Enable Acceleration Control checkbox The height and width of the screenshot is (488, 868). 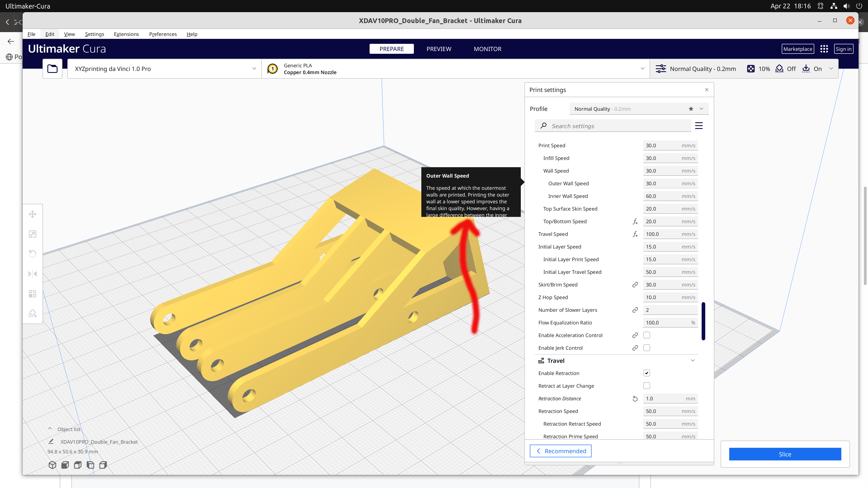(647, 335)
